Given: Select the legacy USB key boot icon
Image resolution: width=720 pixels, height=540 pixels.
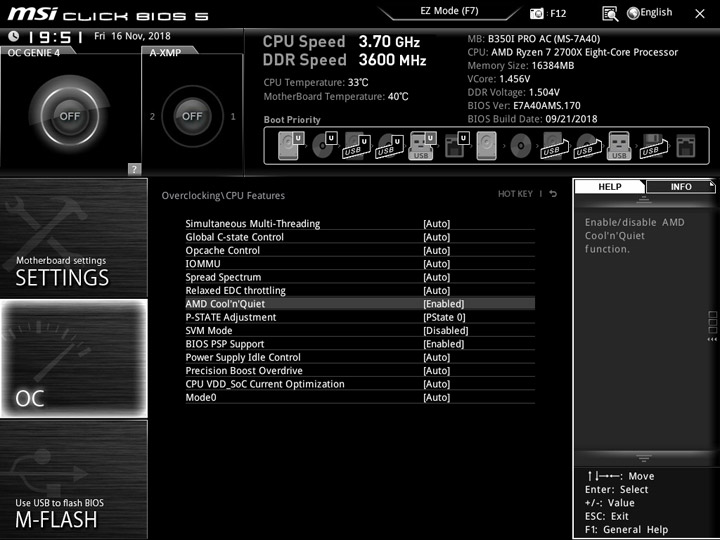Looking at the screenshot, I should coord(619,146).
